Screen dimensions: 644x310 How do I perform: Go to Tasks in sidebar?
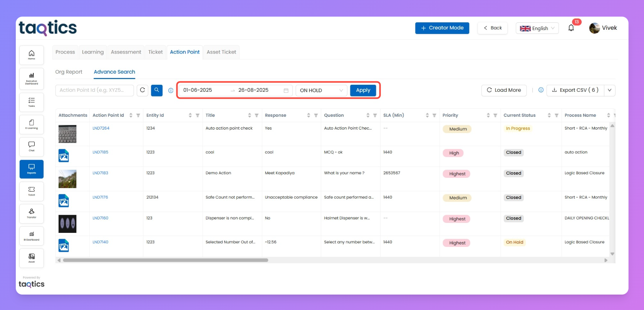pos(32,102)
